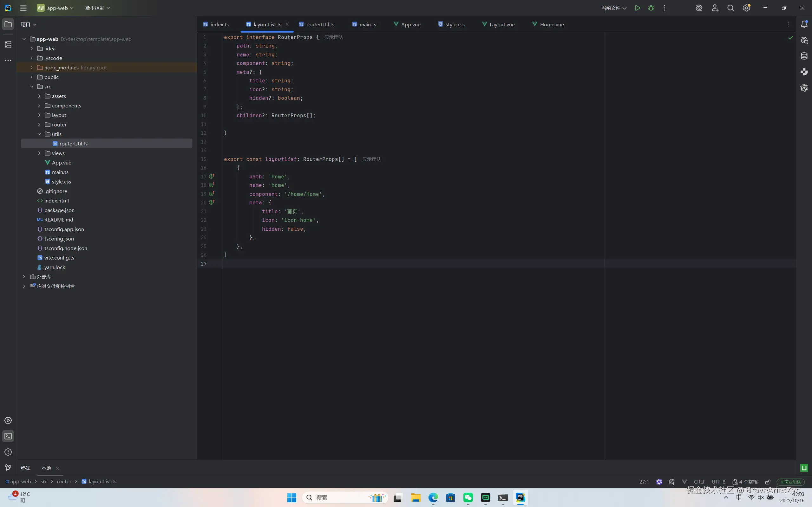
Task: Toggle the Terminal tool window
Action: pyautogui.click(x=8, y=436)
